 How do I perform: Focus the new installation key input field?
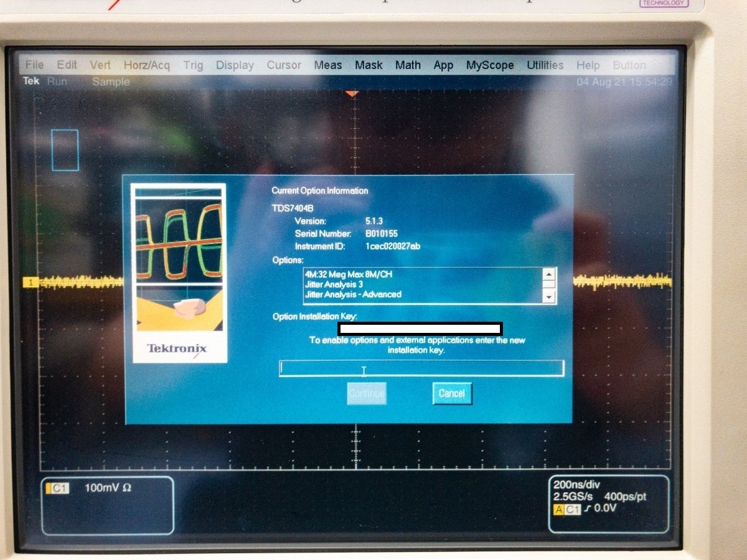[421, 368]
